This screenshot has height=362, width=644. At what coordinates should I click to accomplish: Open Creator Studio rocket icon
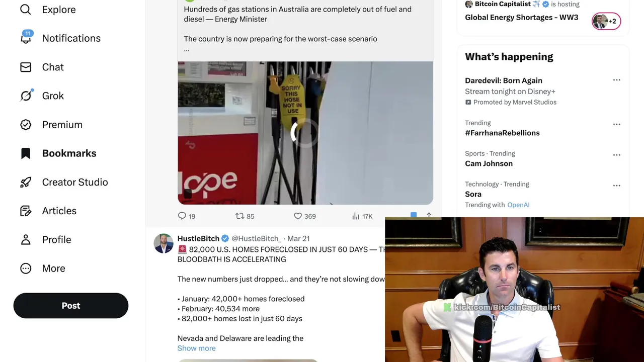coord(26,182)
